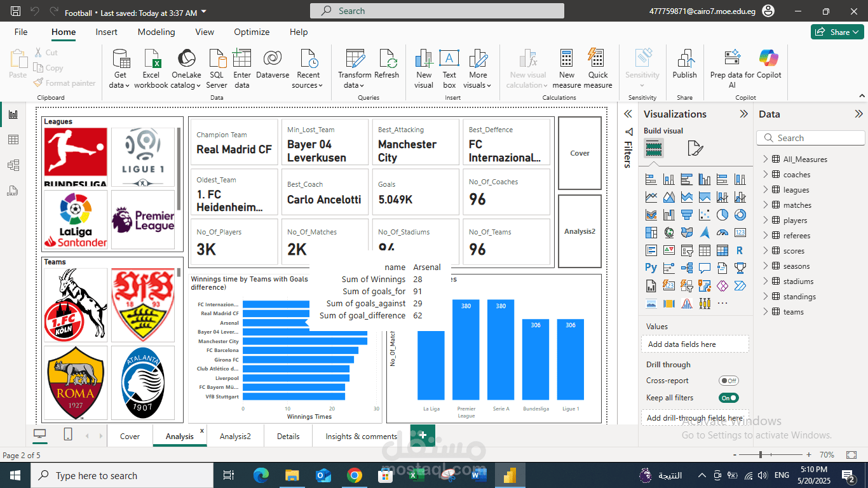This screenshot has height=488, width=868.
Task: Switch to the Modeling ribbon tab
Action: 156,32
